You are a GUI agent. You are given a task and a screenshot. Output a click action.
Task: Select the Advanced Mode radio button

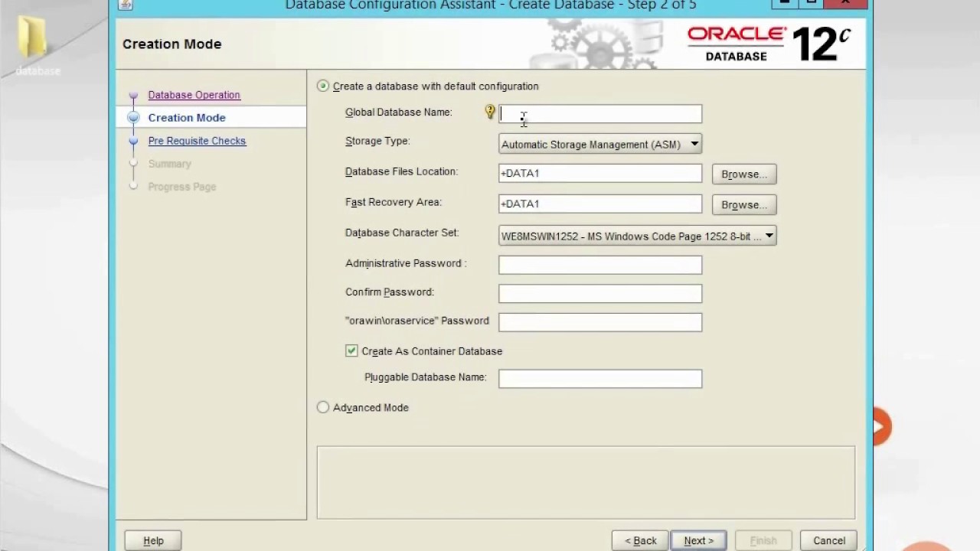click(x=323, y=408)
